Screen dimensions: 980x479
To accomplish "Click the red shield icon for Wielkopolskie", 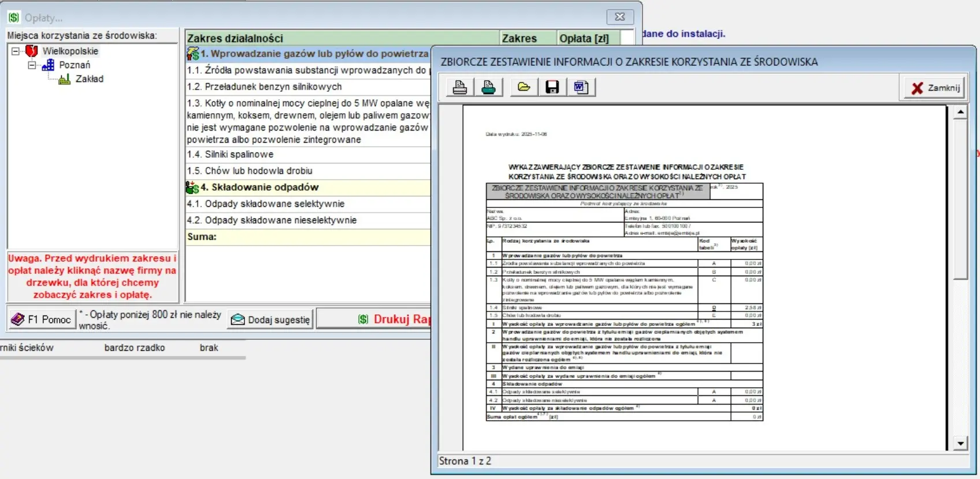I will (32, 51).
